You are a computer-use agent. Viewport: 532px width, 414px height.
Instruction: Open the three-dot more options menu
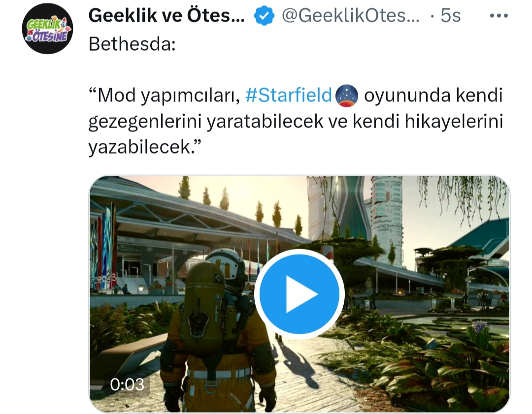[x=499, y=16]
